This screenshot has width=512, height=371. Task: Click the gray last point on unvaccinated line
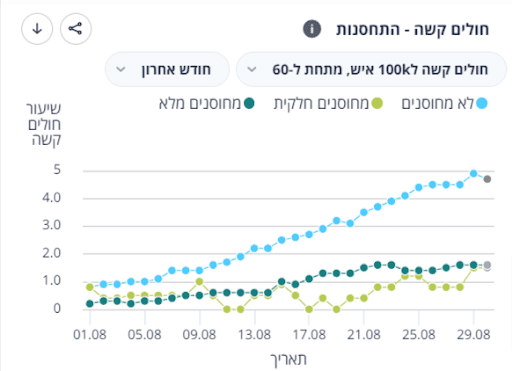pos(487,179)
